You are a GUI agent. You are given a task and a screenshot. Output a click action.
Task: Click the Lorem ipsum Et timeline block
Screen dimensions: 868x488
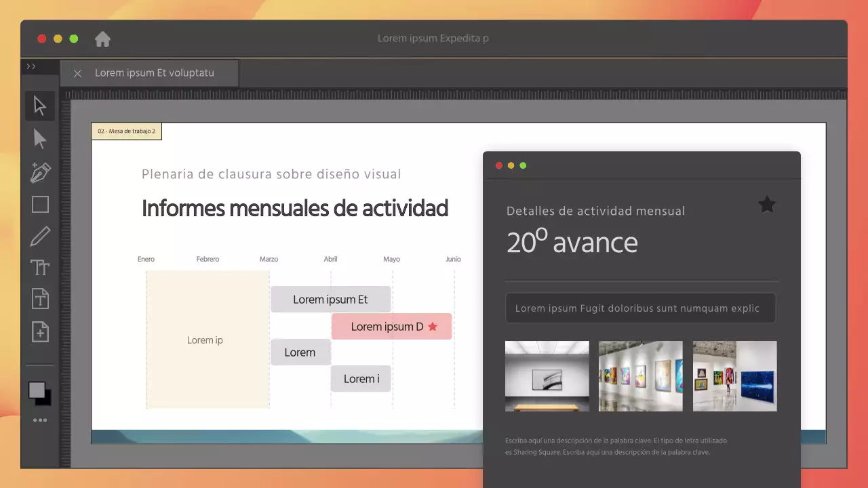point(330,299)
